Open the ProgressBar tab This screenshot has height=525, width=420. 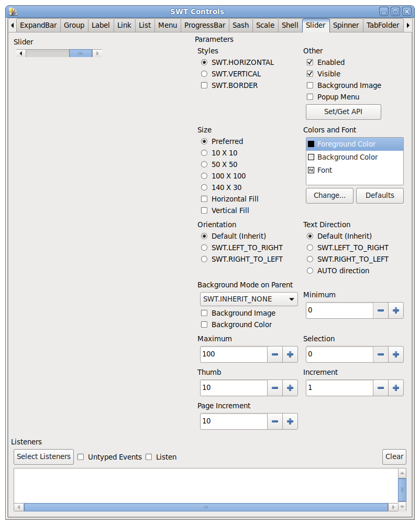[205, 26]
